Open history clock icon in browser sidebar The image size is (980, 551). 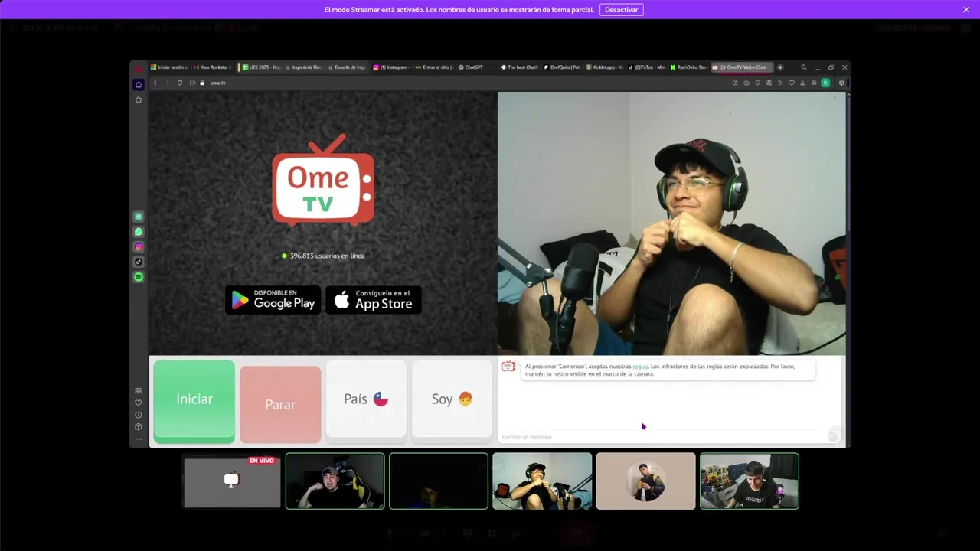(139, 415)
